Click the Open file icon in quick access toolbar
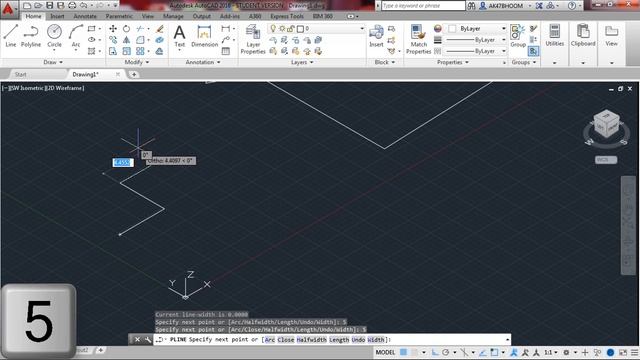The height and width of the screenshot is (360, 640). click(x=38, y=5)
